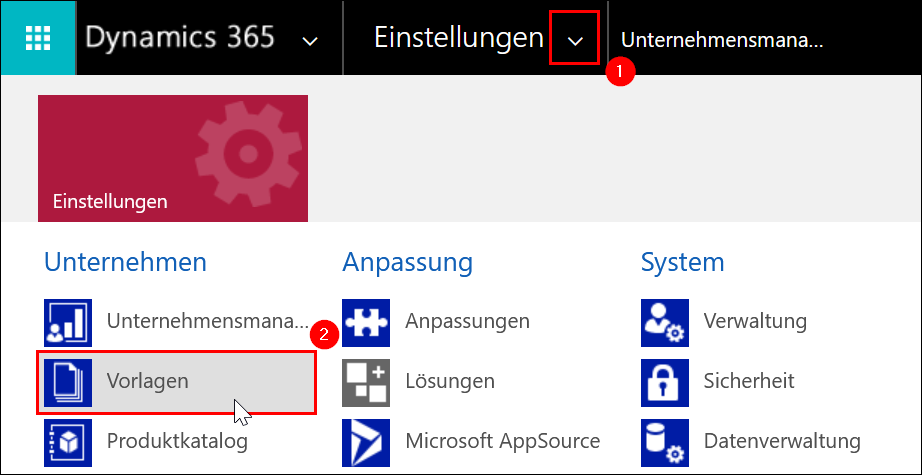Open the app launcher waffle icon
This screenshot has height=475, width=922.
[38, 38]
